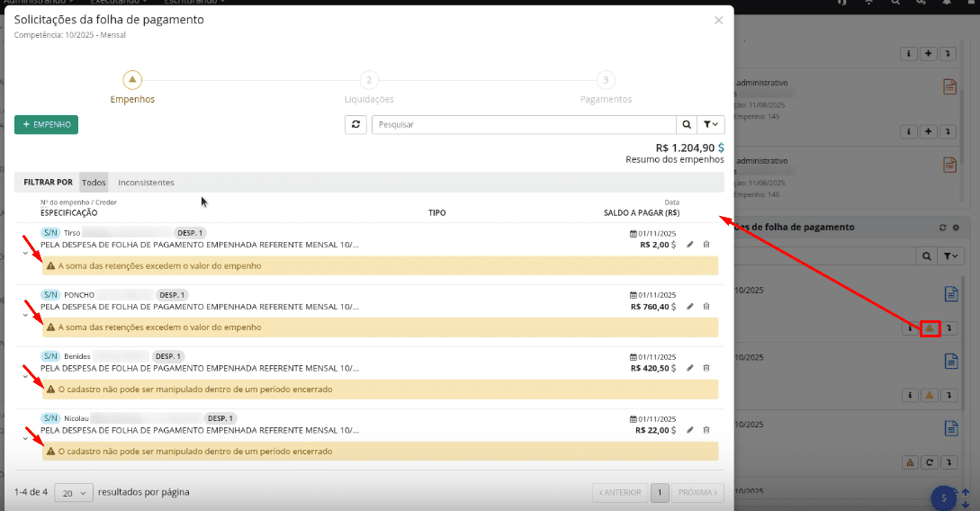
Task: Delete the Benides empenho using trash icon
Action: pyautogui.click(x=706, y=368)
